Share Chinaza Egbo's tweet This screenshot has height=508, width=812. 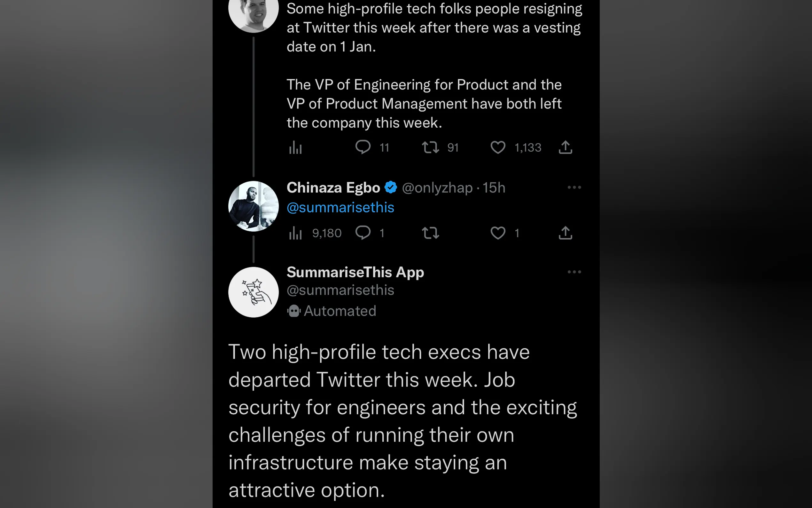point(565,233)
